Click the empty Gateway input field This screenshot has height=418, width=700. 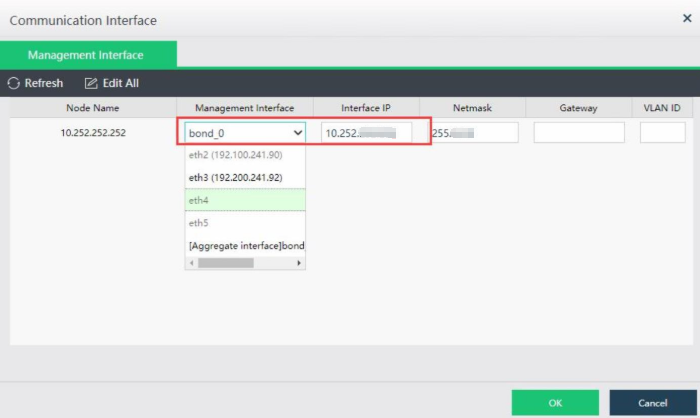(579, 133)
